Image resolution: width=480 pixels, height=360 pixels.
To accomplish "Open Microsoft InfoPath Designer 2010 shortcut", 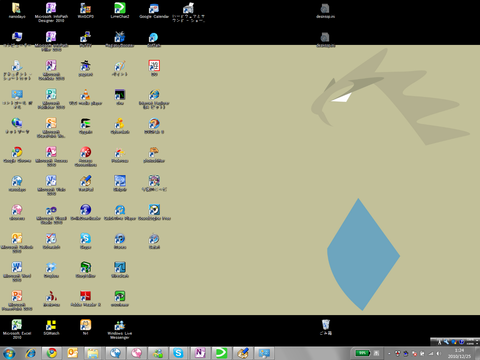I will [x=51, y=12].
